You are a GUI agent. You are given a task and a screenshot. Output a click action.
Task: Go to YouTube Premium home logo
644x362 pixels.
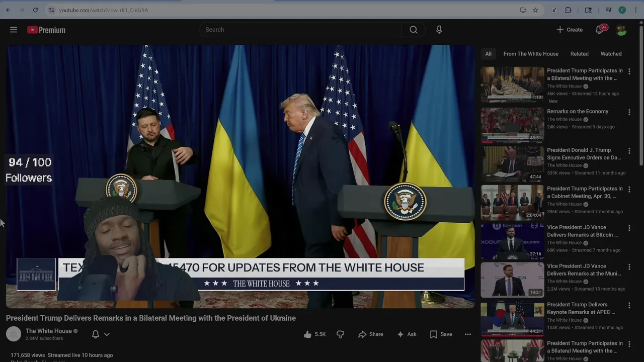46,30
